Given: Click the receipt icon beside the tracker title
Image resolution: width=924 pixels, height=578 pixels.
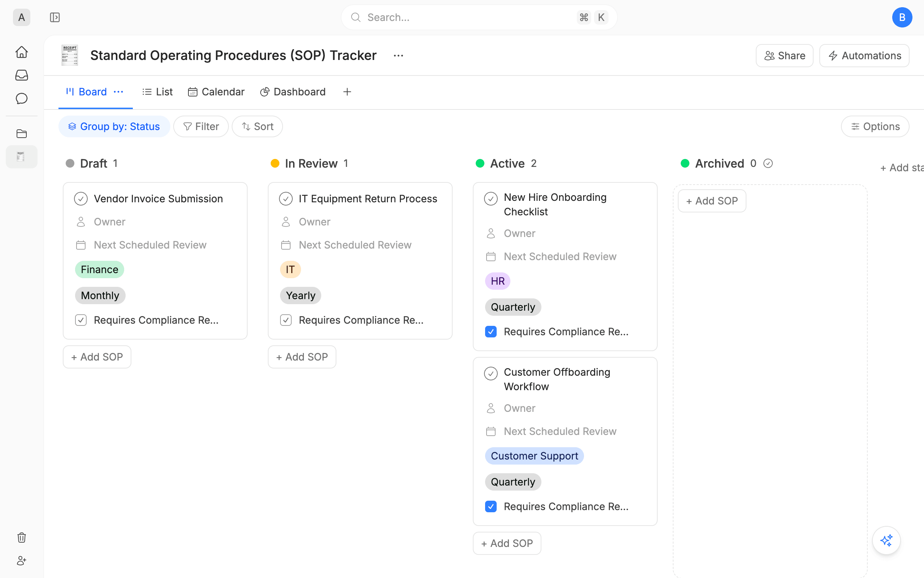Looking at the screenshot, I should click(x=70, y=55).
